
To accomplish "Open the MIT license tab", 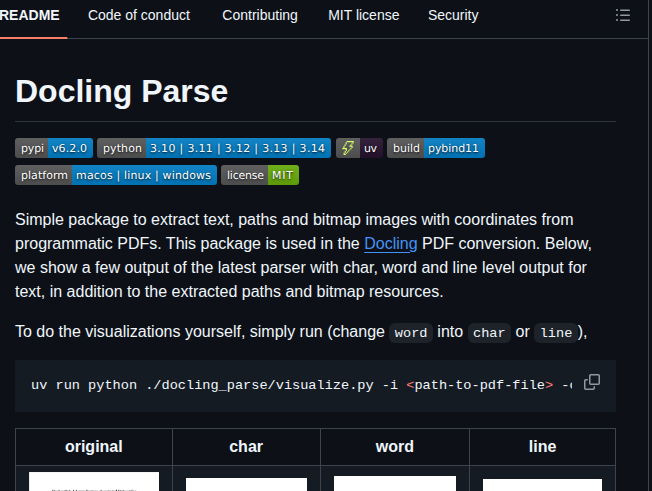I will (364, 15).
